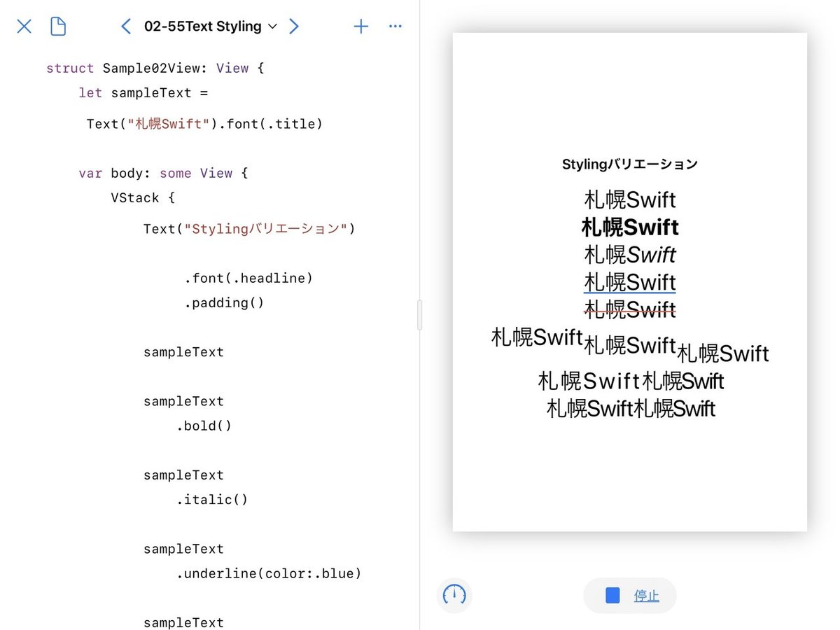Click the preview heading 'Stylingバリエーション'

click(x=630, y=164)
